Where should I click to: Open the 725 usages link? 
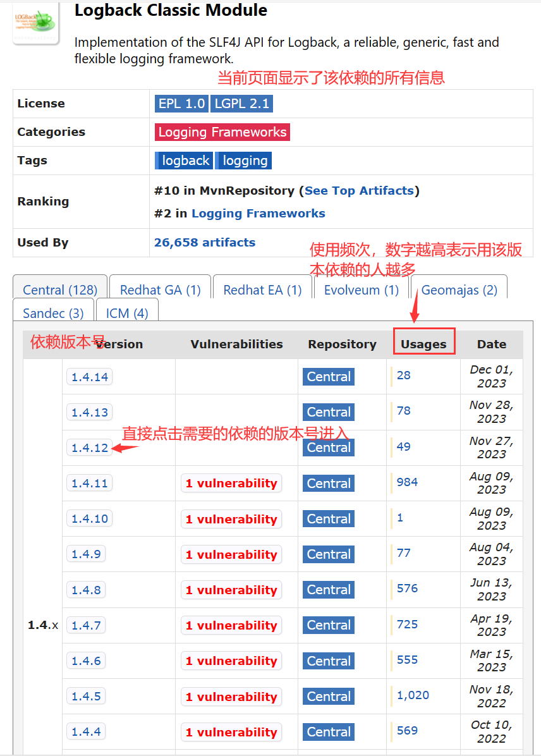coord(407,624)
